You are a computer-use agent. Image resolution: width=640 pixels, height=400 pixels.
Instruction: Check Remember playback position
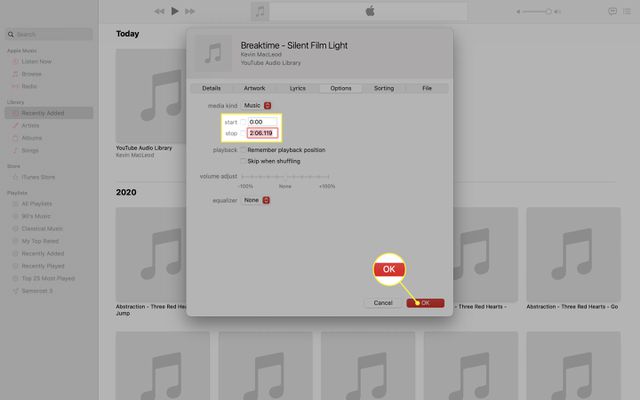click(243, 150)
